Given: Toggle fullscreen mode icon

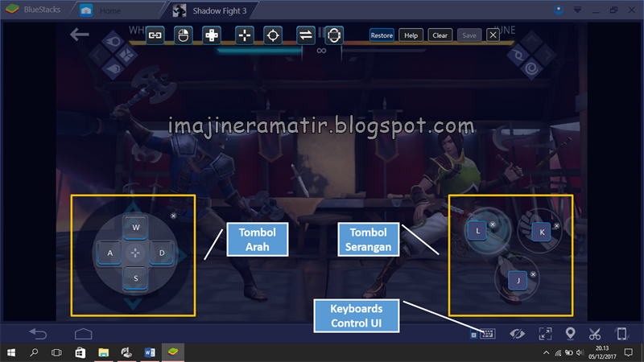Looking at the screenshot, I should pyautogui.click(x=546, y=334).
